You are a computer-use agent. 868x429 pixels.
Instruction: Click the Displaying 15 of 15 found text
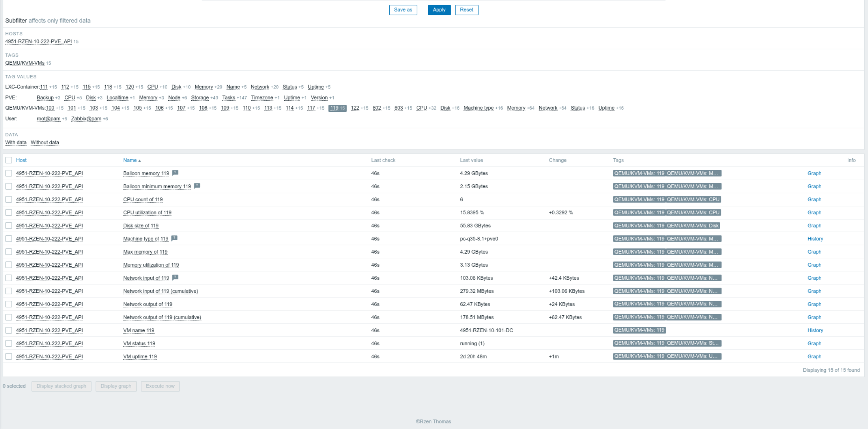(831, 370)
